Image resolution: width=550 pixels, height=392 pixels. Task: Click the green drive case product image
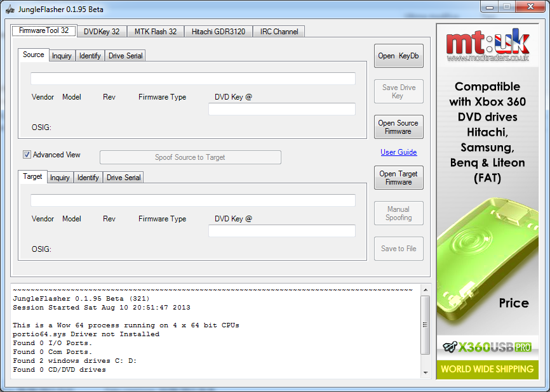point(487,259)
